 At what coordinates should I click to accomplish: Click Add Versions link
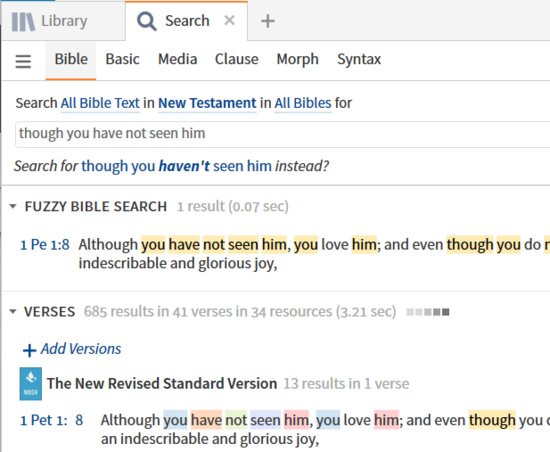[x=72, y=349]
